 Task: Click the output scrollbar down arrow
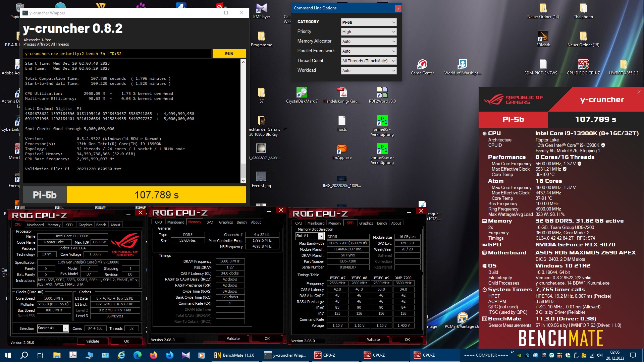pyautogui.click(x=243, y=181)
